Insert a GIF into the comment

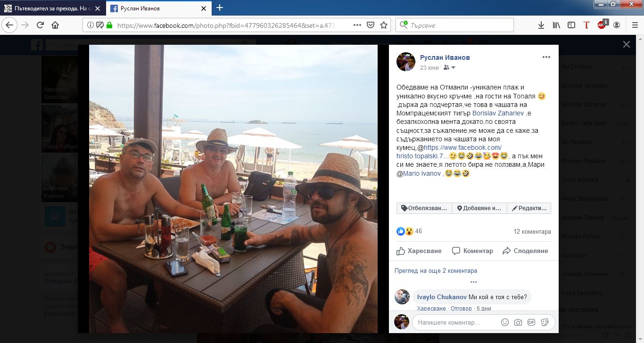(531, 323)
